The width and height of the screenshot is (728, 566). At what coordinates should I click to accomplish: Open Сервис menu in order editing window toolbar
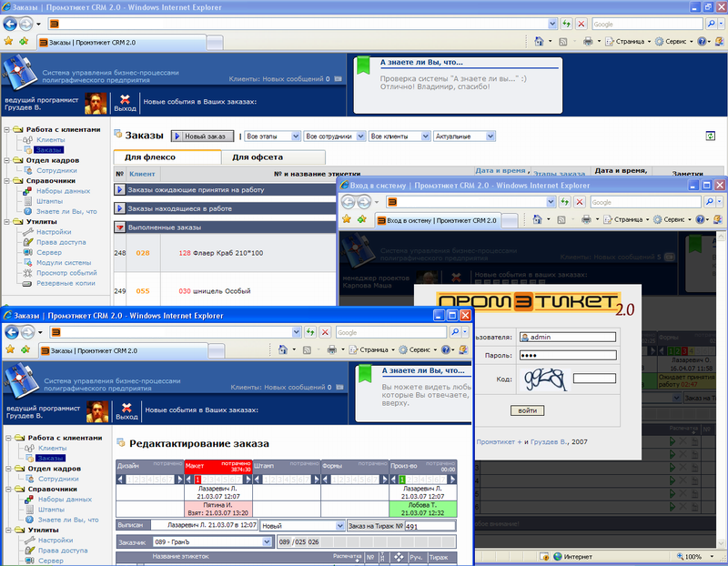418,349
